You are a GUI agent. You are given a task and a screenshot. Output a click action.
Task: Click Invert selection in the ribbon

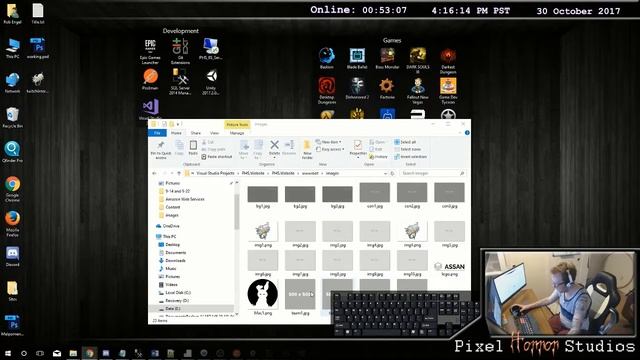[411, 157]
